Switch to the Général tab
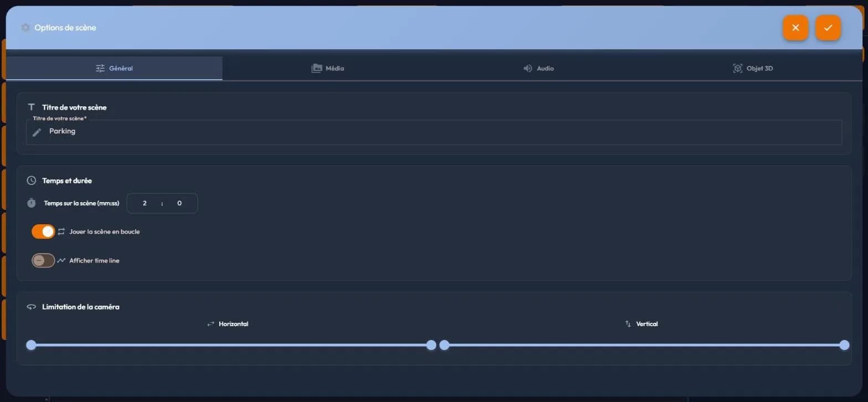 pyautogui.click(x=114, y=68)
